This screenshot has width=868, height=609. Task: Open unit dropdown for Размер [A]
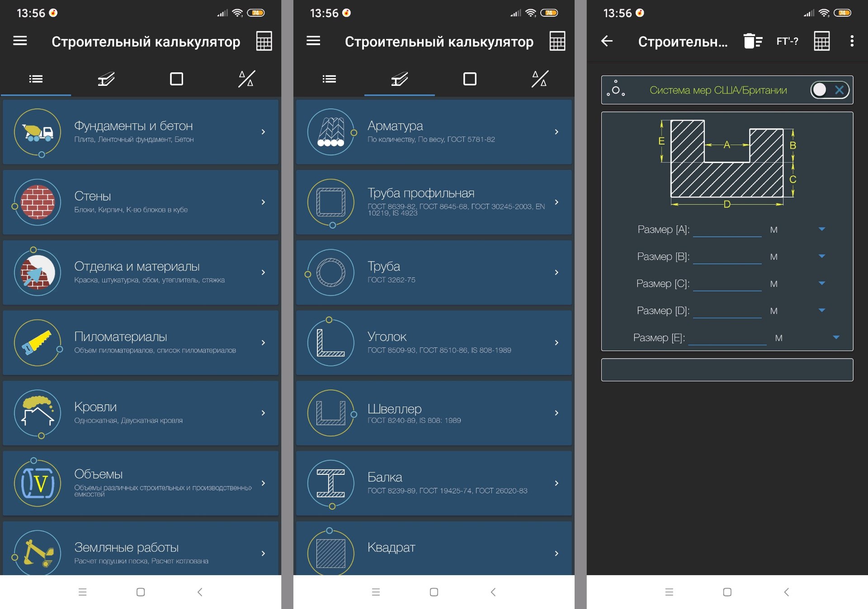tap(822, 229)
